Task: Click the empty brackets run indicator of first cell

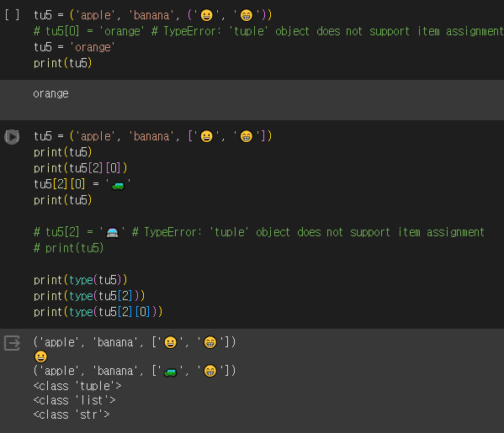Action: coord(12,15)
